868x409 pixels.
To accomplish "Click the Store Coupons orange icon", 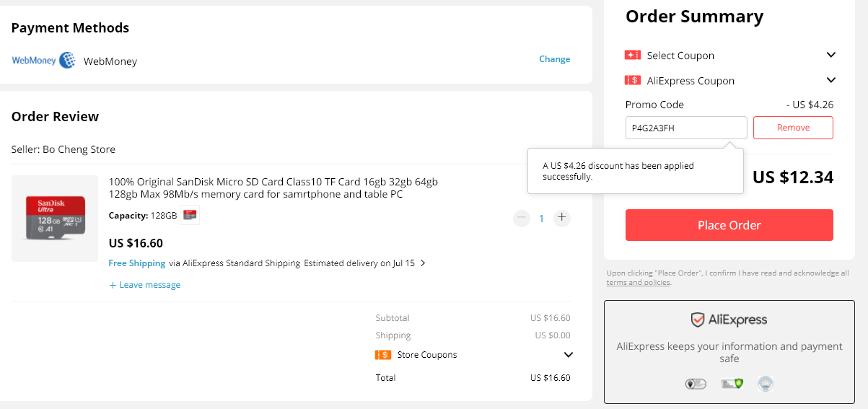I will [383, 355].
